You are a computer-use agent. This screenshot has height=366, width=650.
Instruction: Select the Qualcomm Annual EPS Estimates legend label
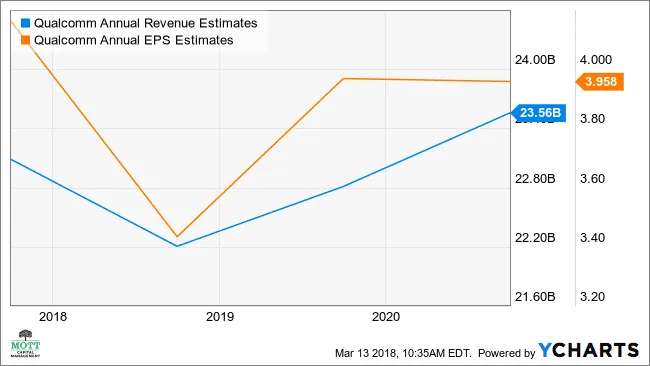[x=133, y=40]
